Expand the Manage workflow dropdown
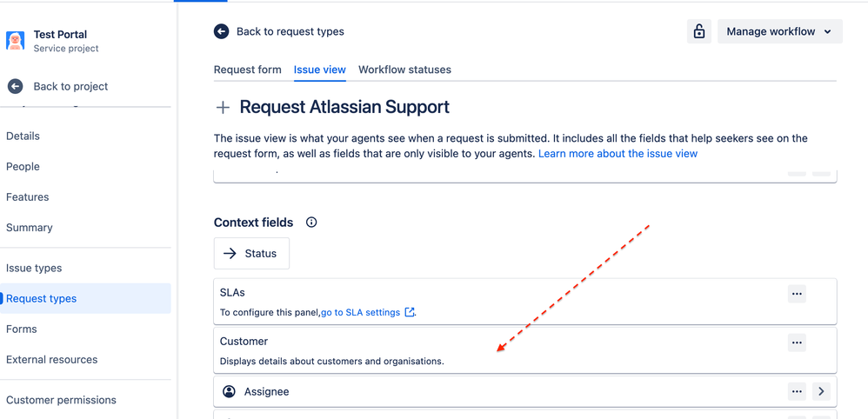Screen dimensions: 868x419 pos(780,31)
